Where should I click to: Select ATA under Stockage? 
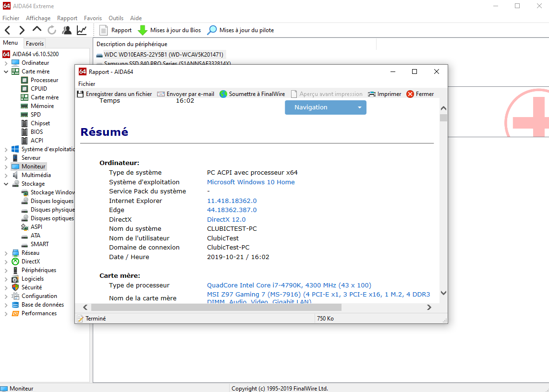[35, 236]
